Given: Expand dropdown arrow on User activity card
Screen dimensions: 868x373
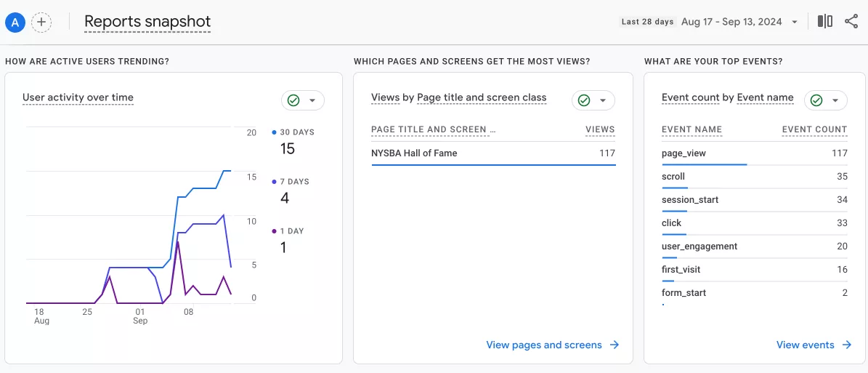Looking at the screenshot, I should click(312, 100).
